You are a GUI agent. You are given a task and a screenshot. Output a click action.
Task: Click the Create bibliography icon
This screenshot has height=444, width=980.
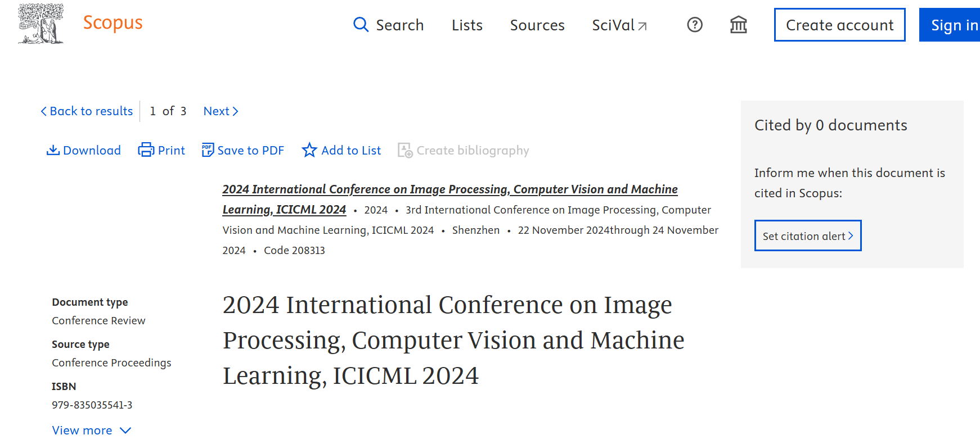click(x=405, y=150)
